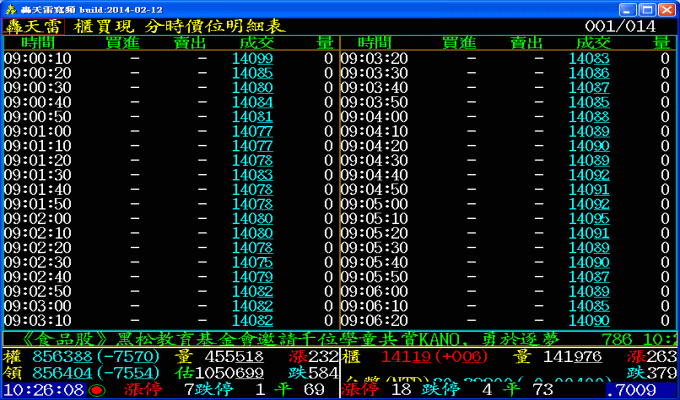Click the left 賣出 column header

coord(190,43)
